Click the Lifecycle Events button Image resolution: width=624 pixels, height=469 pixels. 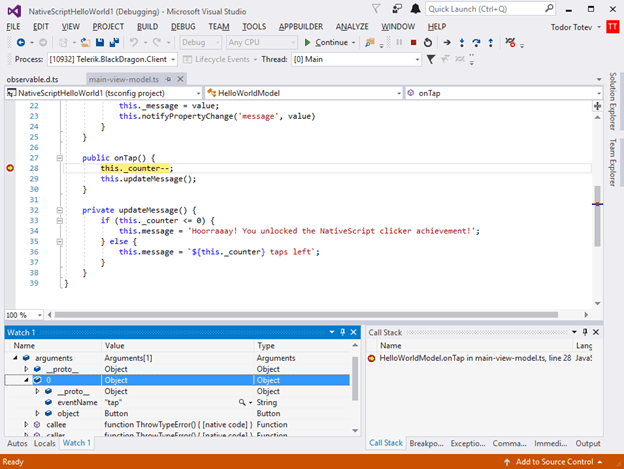click(220, 59)
